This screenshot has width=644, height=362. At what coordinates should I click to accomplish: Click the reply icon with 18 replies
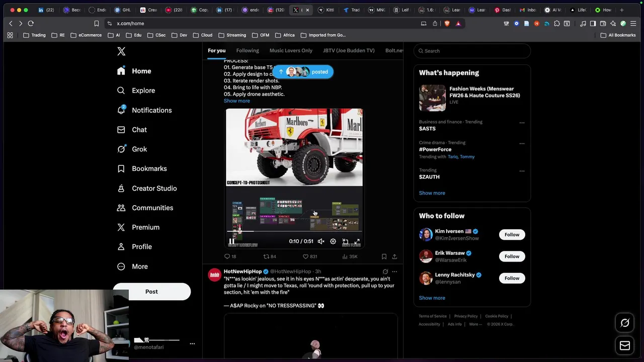click(x=230, y=256)
